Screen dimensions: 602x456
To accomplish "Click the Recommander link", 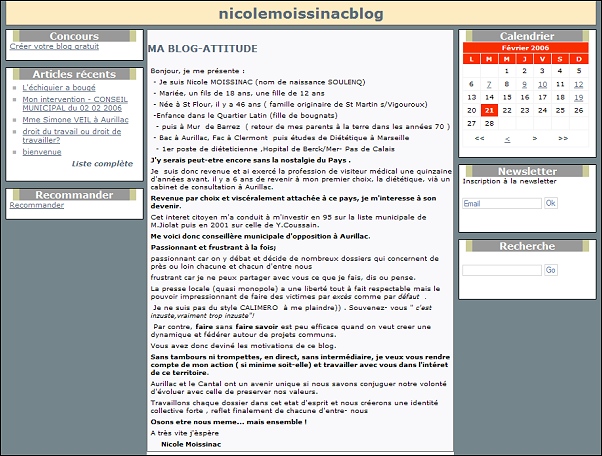I will tap(36, 205).
